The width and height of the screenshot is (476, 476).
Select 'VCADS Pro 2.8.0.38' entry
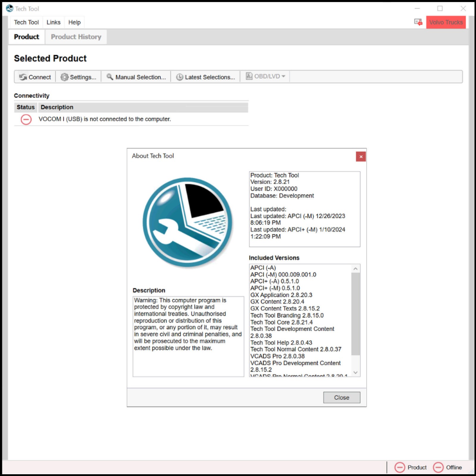[277, 356]
